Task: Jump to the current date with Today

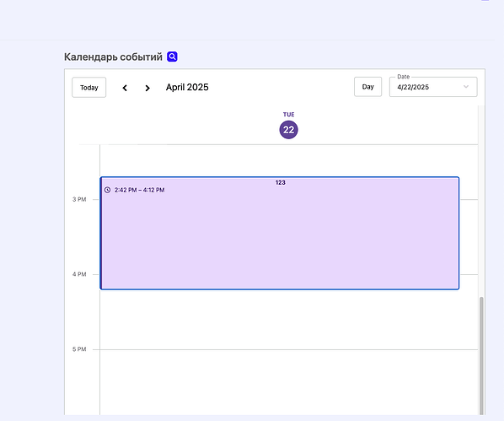Action: click(89, 87)
